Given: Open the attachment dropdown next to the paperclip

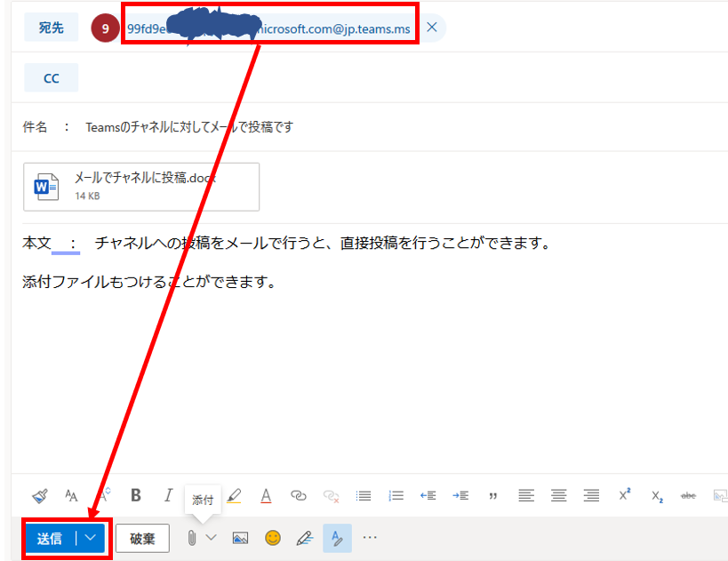Looking at the screenshot, I should (211, 538).
